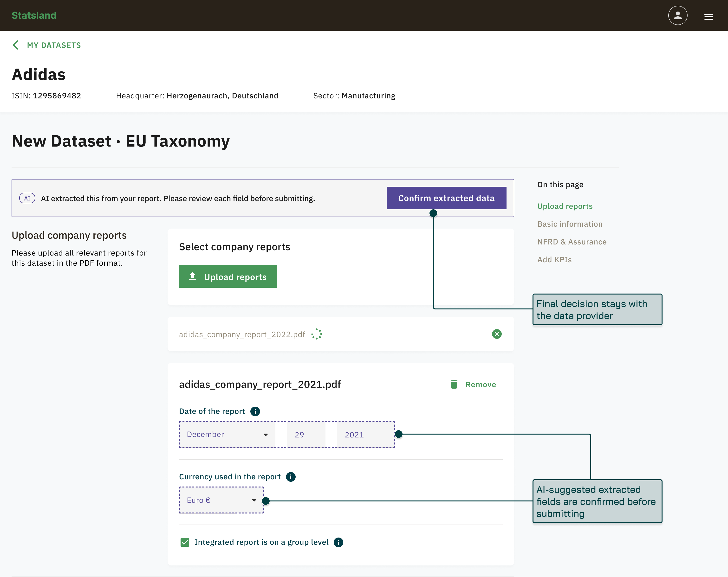Open the December month dropdown
Image resolution: width=728 pixels, height=577 pixels.
(227, 435)
